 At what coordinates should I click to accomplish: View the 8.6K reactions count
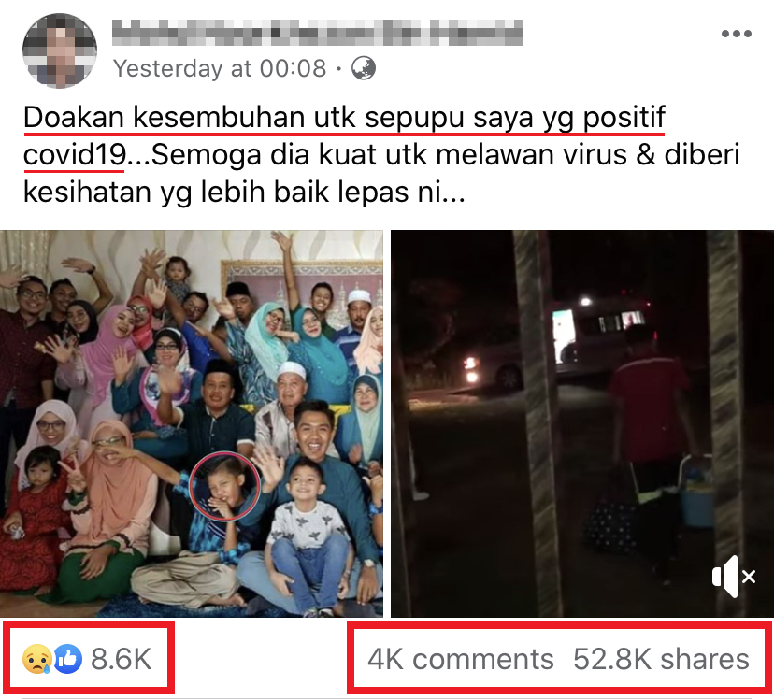click(121, 659)
